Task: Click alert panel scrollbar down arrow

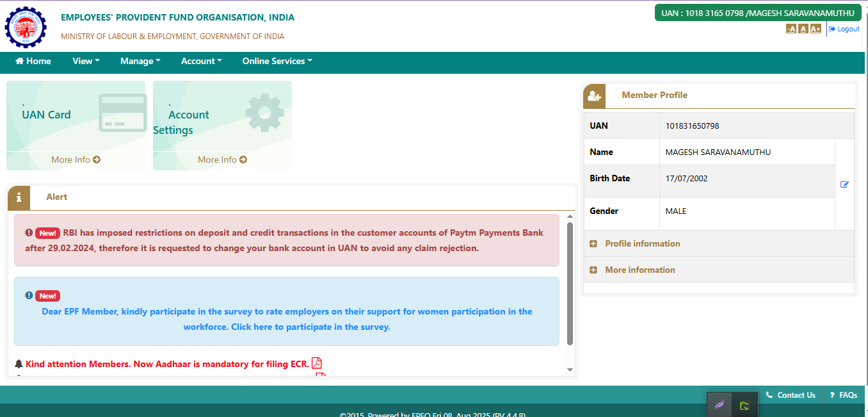Action: click(570, 370)
